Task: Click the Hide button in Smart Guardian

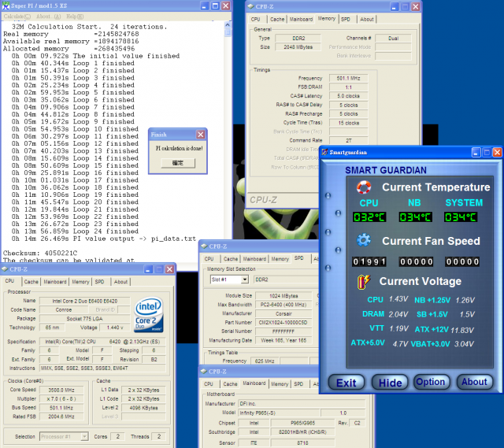Action: [390, 383]
